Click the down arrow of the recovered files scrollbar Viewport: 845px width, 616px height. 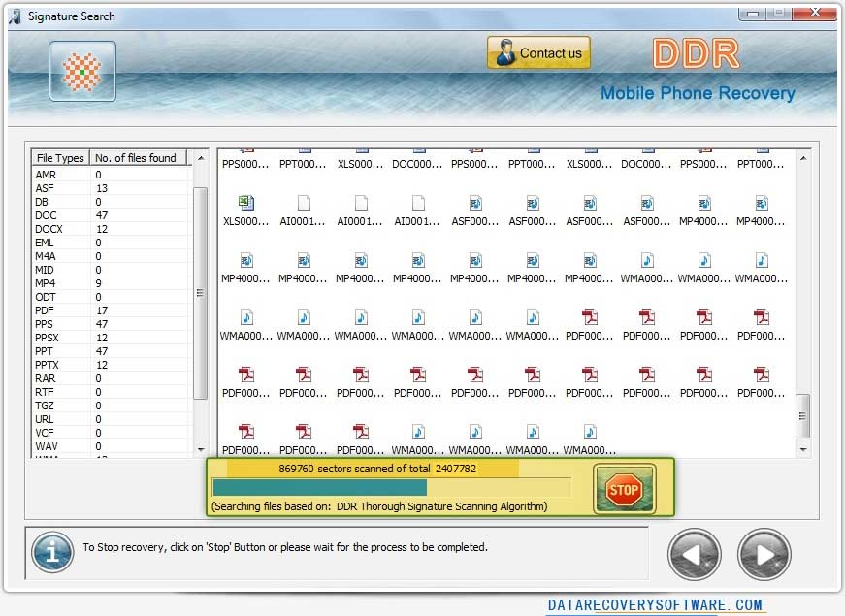coord(803,449)
